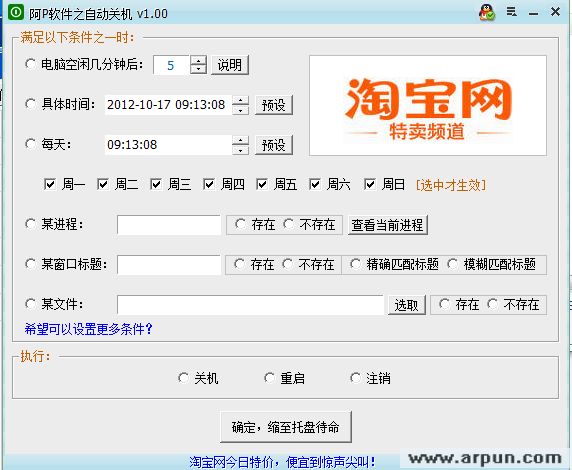
Task: Choose 存在 for the 某文件 condition
Action: pos(459,304)
